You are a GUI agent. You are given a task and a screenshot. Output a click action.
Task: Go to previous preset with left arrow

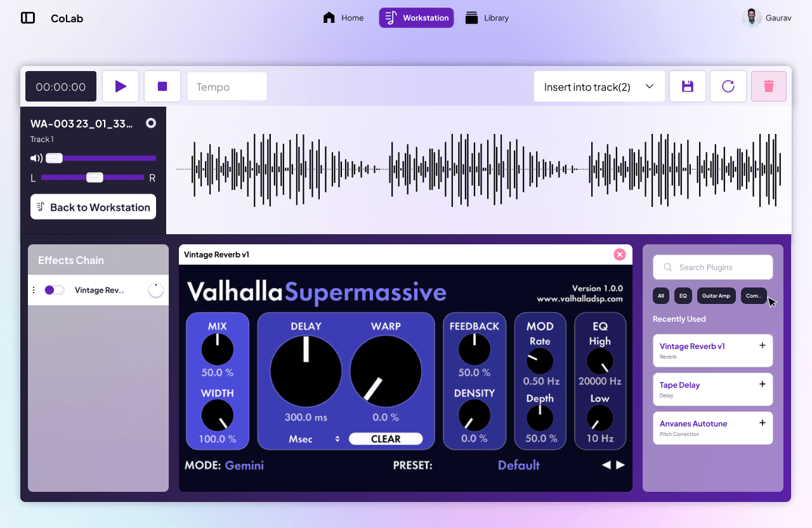pos(606,465)
